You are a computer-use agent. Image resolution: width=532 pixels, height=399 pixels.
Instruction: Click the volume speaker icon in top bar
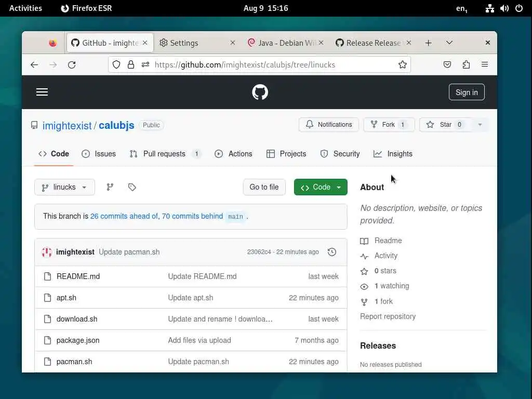coord(504,8)
